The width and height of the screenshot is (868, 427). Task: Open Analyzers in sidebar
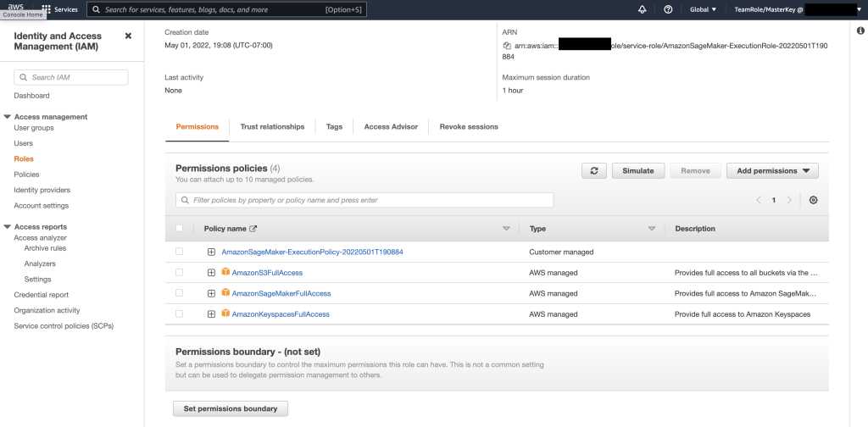[40, 263]
